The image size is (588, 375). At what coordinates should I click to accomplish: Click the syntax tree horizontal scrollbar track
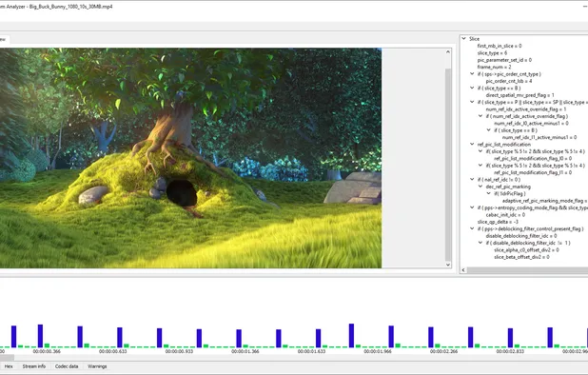(x=527, y=270)
